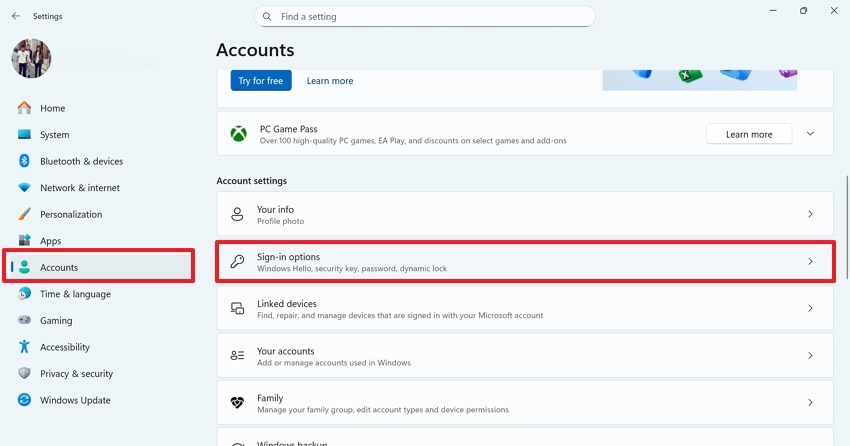Open Sign-in options via its chevron
This screenshot has height=446, width=850.
[x=810, y=262]
